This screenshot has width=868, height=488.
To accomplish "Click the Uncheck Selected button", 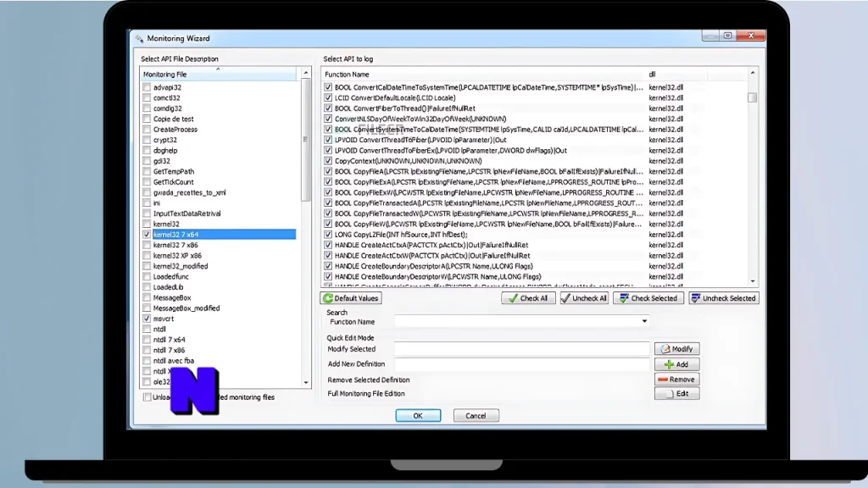I will (724, 298).
